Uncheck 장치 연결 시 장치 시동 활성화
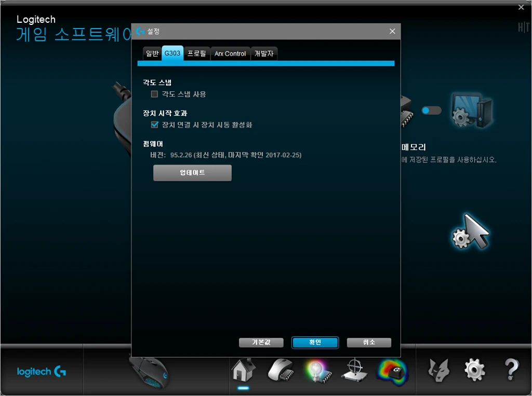The width and height of the screenshot is (532, 396). [154, 125]
